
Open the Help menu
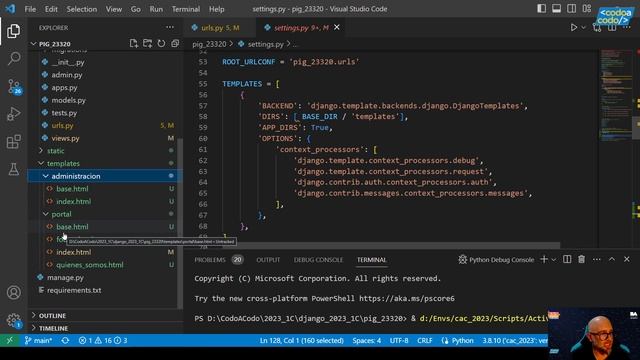[x=217, y=9]
